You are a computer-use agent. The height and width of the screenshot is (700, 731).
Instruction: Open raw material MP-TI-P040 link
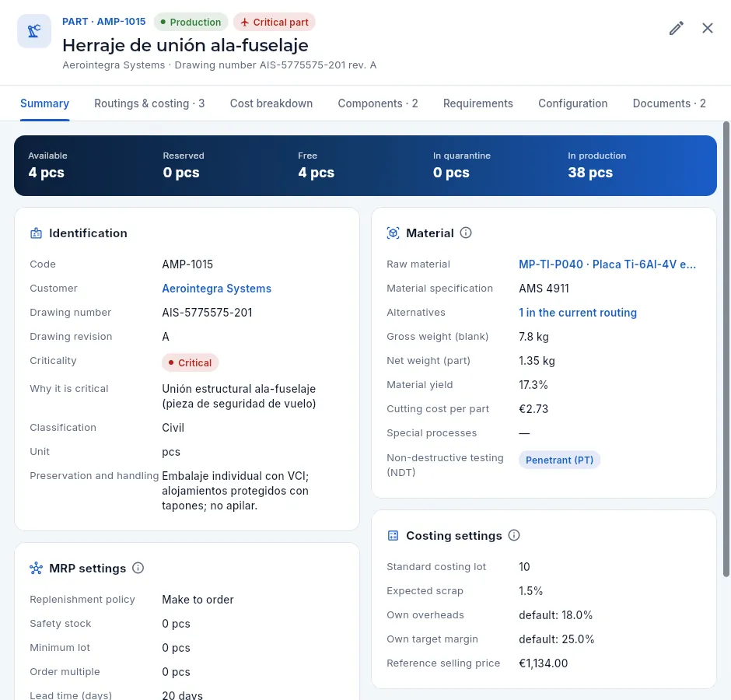coord(607,264)
